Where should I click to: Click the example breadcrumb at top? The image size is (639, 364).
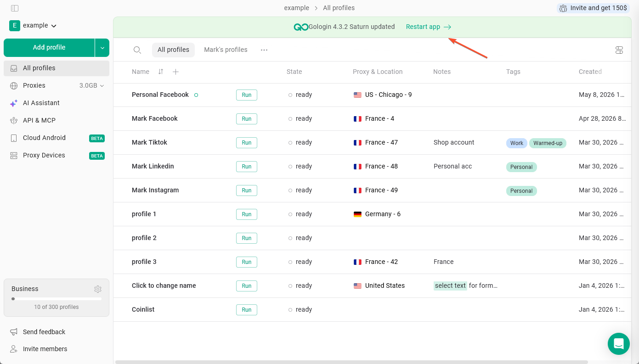[297, 8]
